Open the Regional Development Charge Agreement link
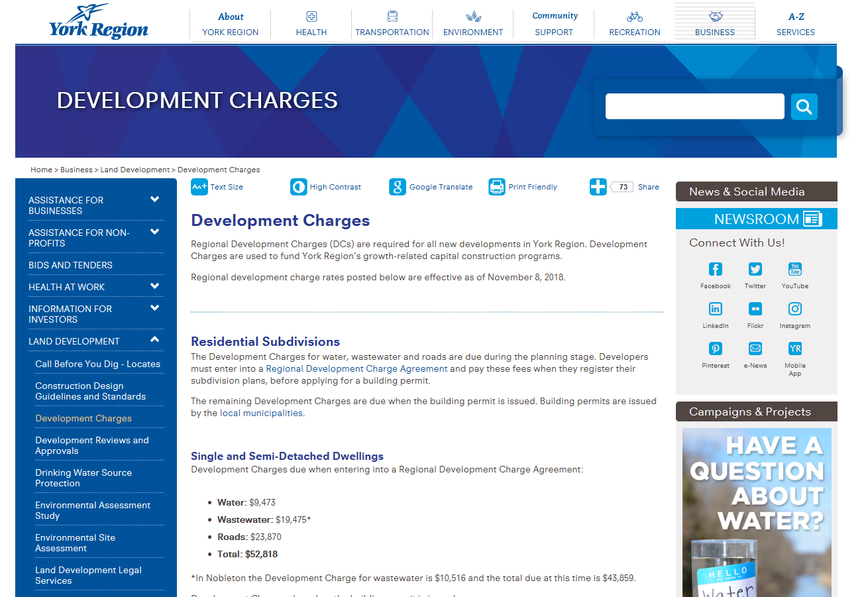Image resolution: width=868 pixels, height=597 pixels. pos(356,368)
